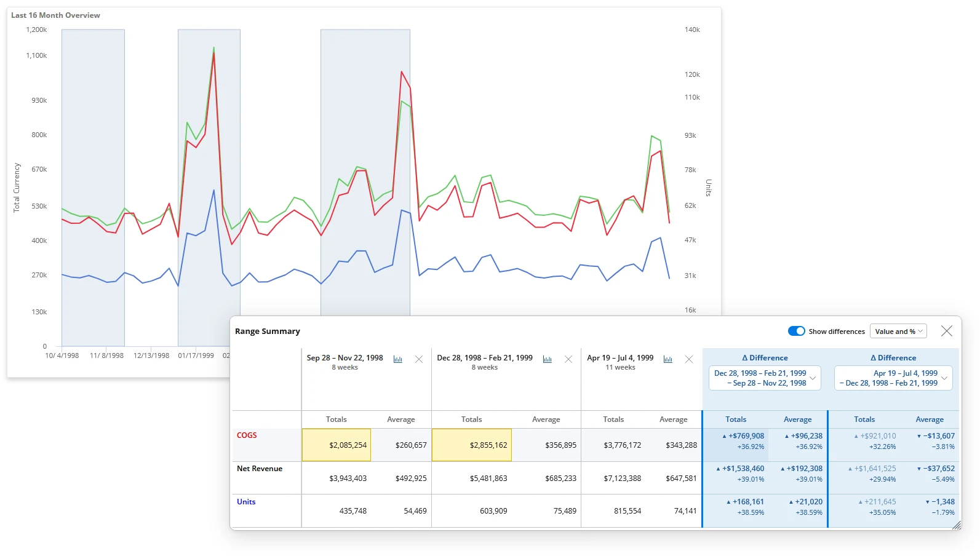This screenshot has width=980, height=556.
Task: Click the Last 16 Month Overview title
Action: pos(55,15)
